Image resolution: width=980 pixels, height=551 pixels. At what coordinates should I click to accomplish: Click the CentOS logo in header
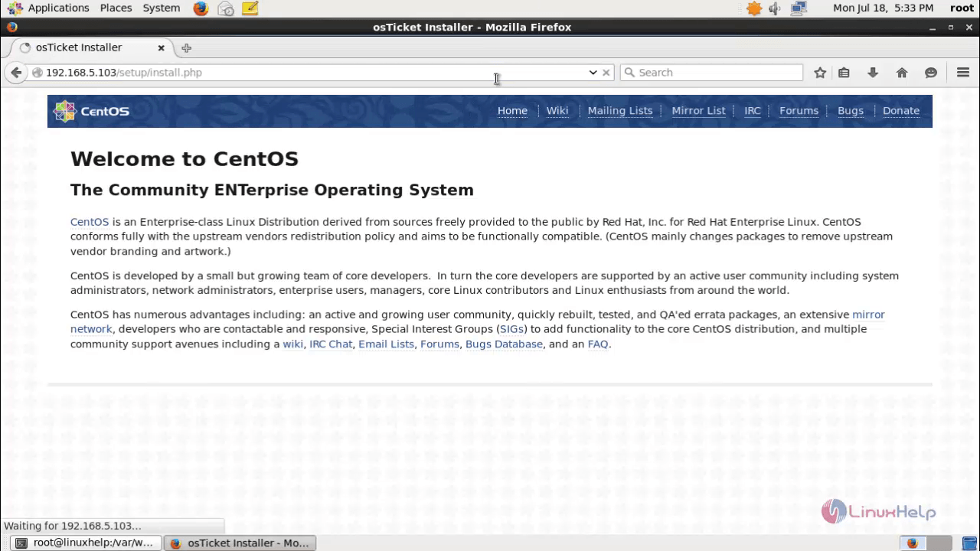coord(91,111)
